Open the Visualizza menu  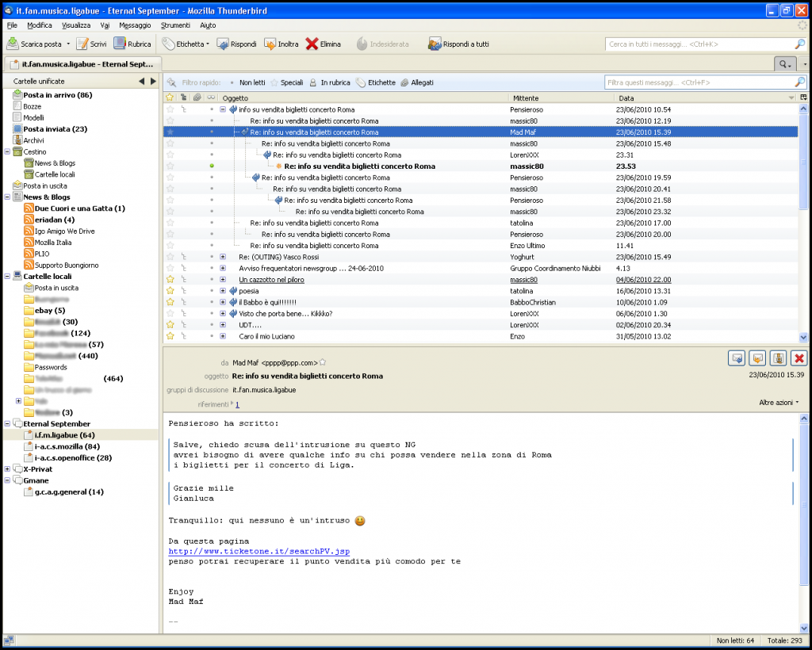76,25
